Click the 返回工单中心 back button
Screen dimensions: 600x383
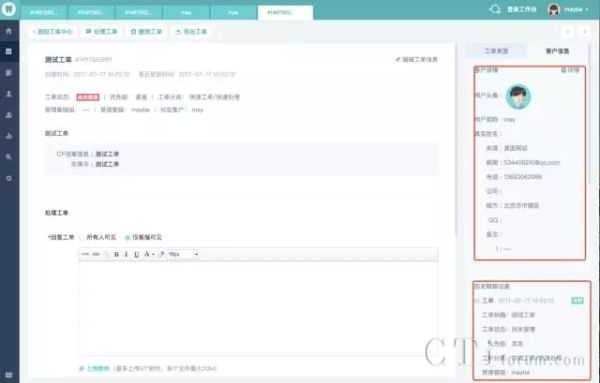(x=52, y=31)
